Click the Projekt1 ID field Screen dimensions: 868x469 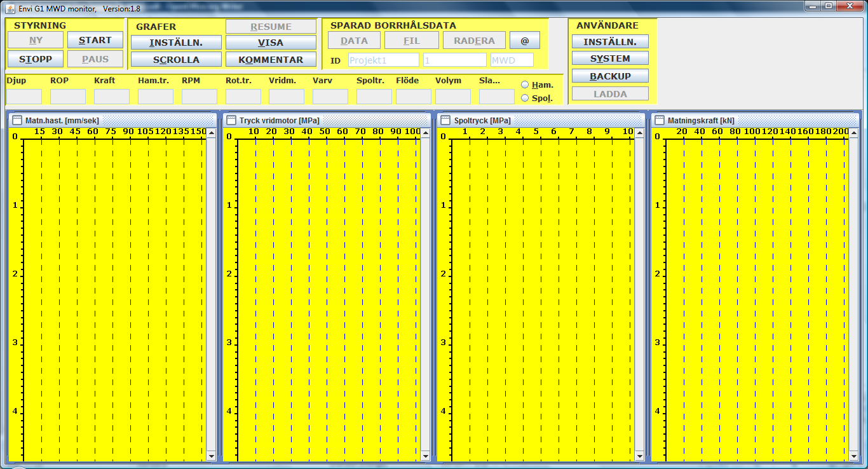point(383,60)
